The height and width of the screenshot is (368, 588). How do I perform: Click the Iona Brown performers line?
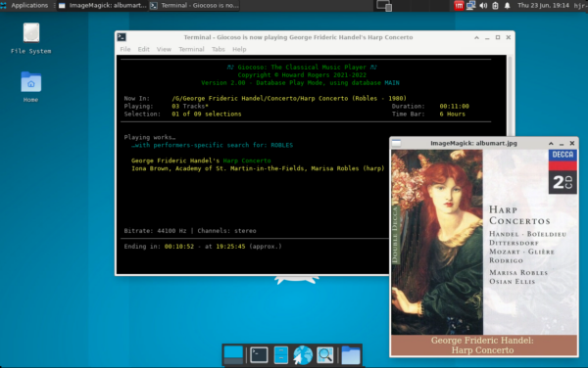click(x=258, y=168)
